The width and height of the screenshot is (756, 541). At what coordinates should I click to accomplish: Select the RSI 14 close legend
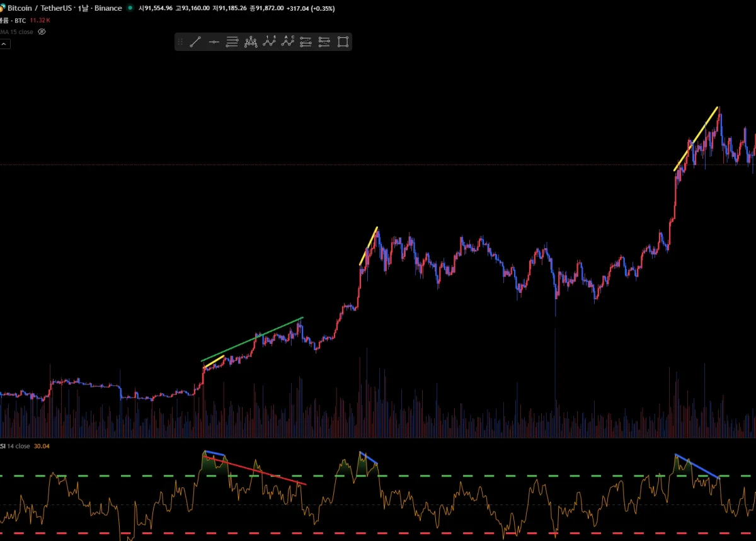(15, 446)
